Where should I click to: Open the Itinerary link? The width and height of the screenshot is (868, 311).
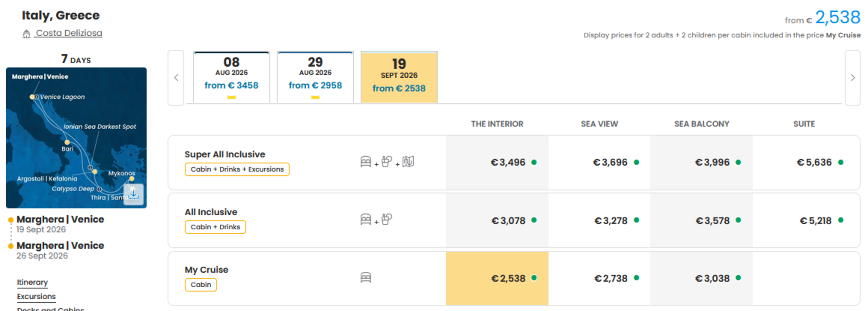coord(32,283)
